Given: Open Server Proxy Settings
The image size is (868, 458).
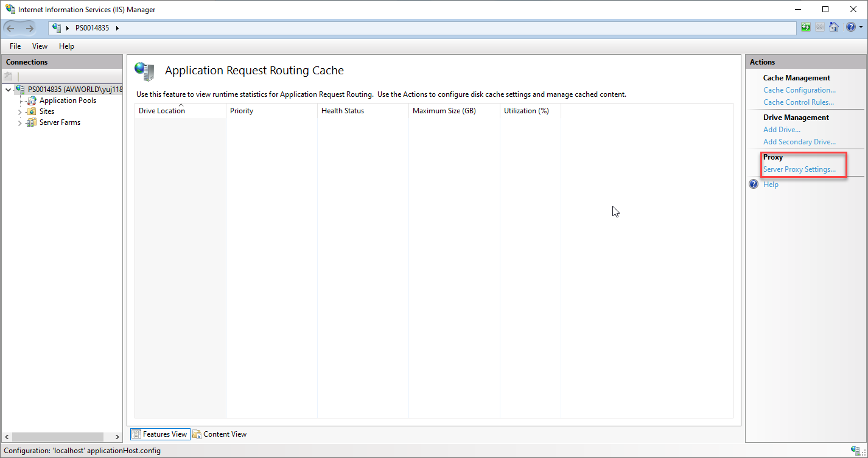Looking at the screenshot, I should point(799,169).
